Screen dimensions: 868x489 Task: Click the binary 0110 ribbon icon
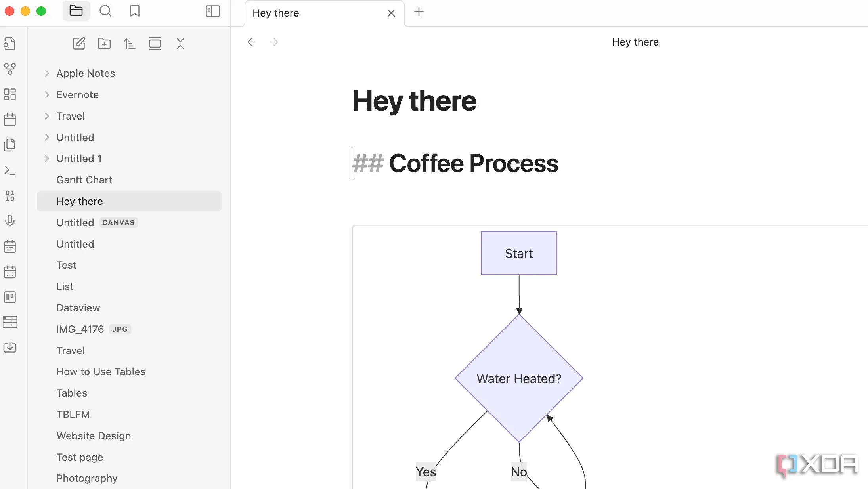(10, 196)
